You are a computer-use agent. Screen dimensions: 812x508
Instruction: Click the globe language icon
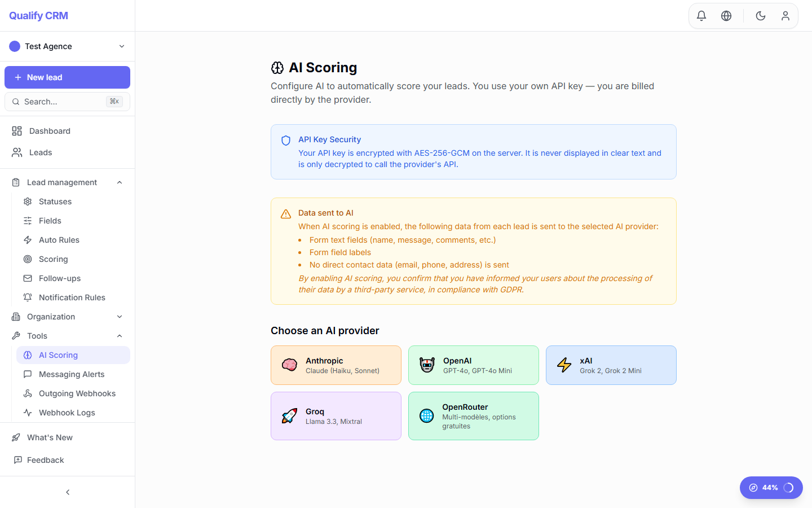[726, 16]
